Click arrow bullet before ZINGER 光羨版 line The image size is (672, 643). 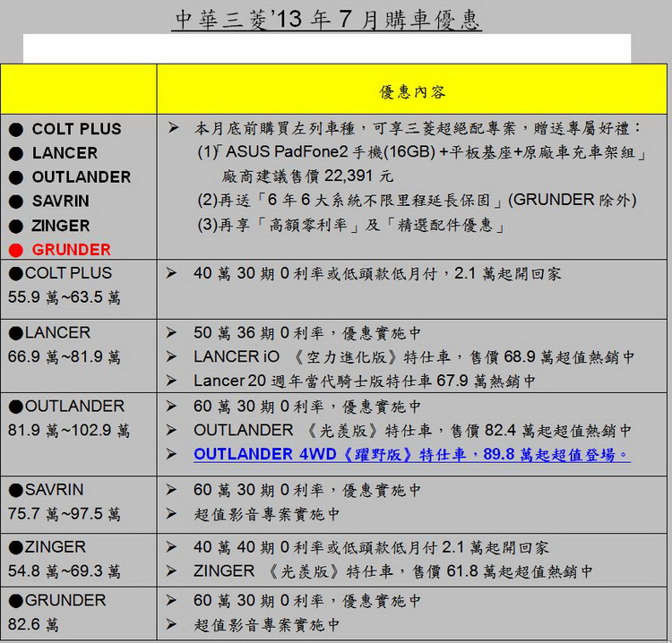pos(173,571)
